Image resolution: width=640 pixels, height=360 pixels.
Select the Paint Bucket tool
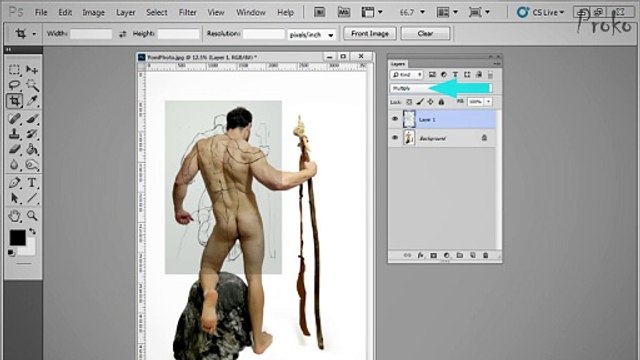[32, 149]
